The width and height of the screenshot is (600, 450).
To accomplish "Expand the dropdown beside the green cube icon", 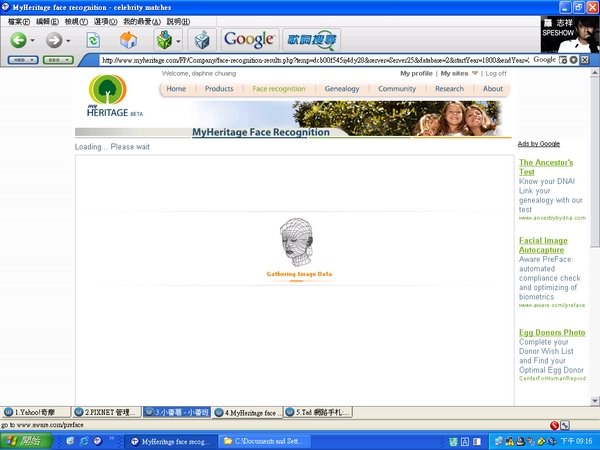I will coord(178,41).
